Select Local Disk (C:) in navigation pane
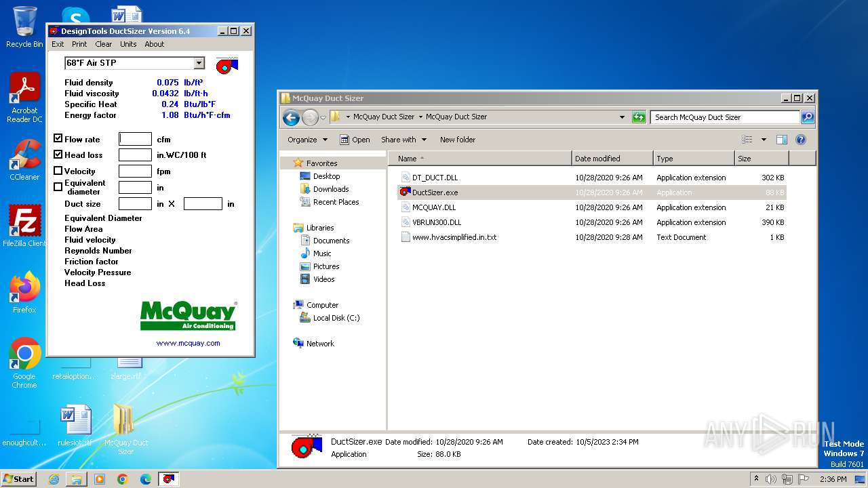 [336, 318]
